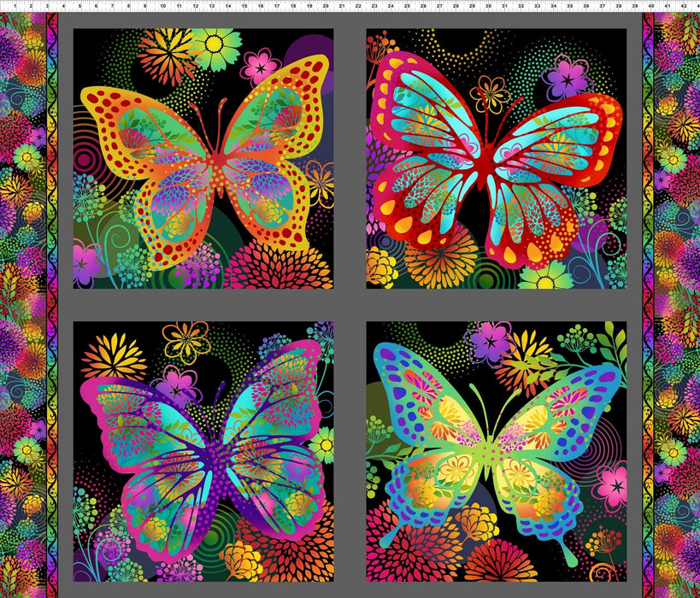The image size is (700, 598).
Task: Click the yellow-orange butterfly in top-left panel
Action: click(205, 162)
